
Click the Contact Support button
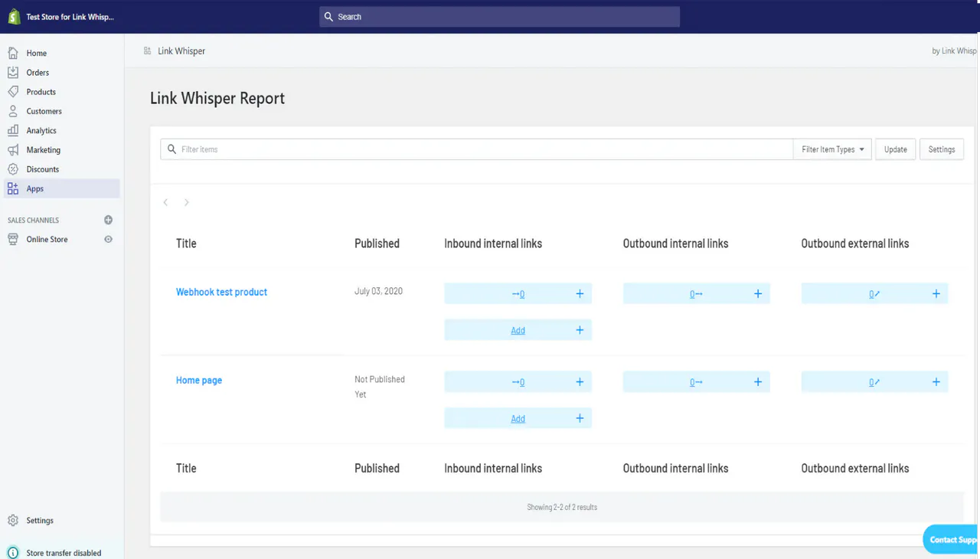pyautogui.click(x=952, y=539)
